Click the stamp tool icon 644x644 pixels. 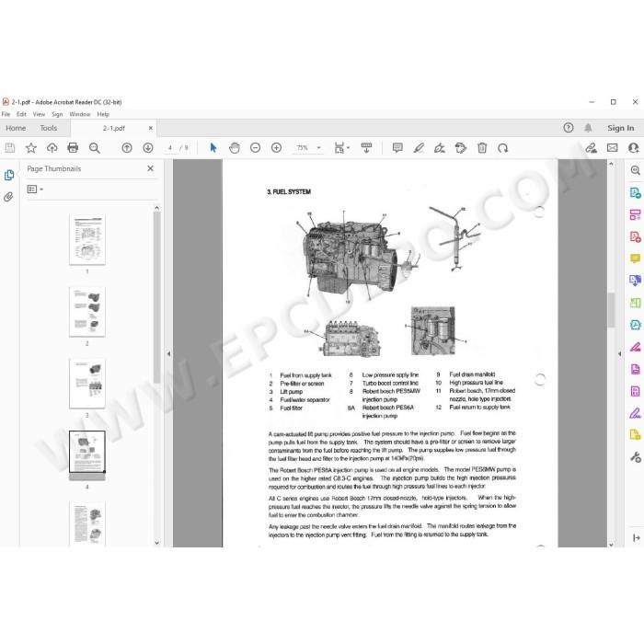[461, 148]
